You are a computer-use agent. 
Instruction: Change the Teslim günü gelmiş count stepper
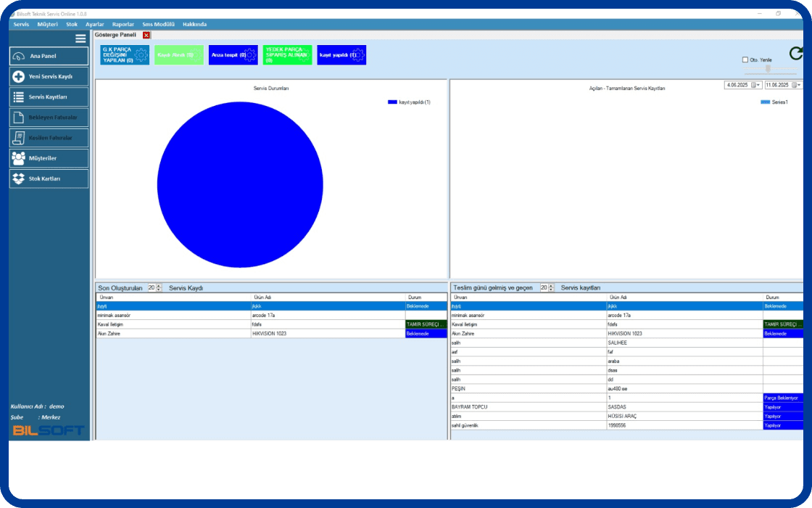coord(550,287)
